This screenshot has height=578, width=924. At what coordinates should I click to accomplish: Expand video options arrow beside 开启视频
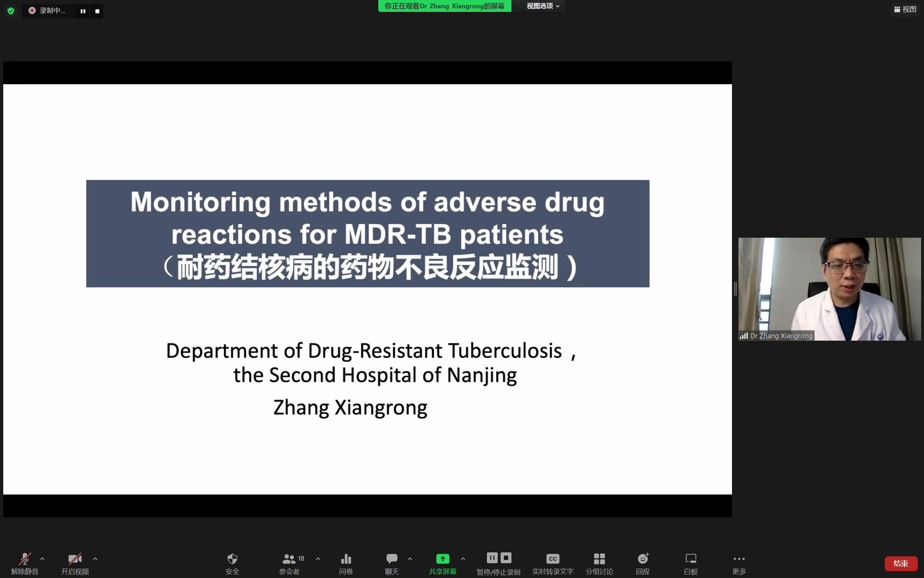click(95, 558)
